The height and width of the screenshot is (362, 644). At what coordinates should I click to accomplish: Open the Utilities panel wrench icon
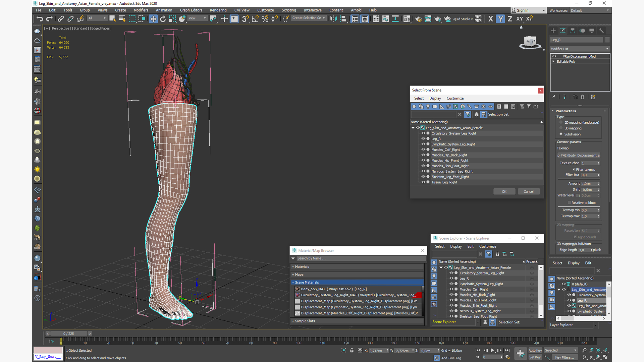tap(601, 31)
